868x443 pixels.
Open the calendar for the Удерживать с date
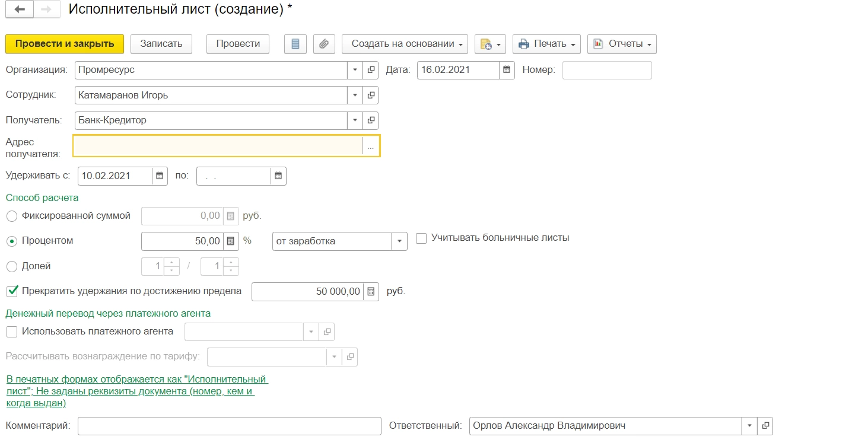(x=160, y=176)
